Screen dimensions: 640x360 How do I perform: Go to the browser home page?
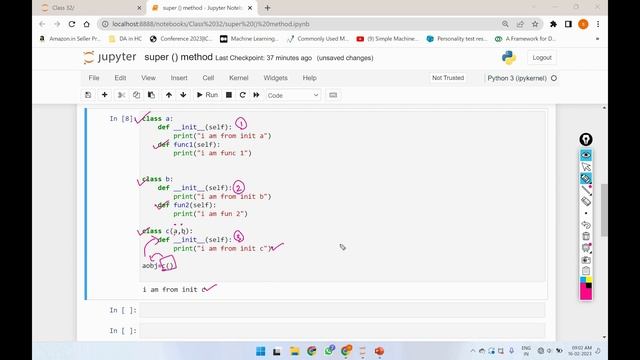87,24
